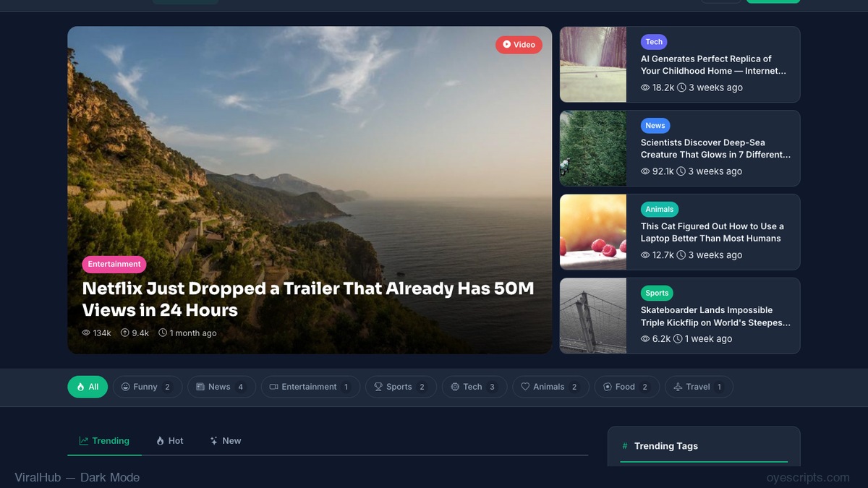The width and height of the screenshot is (868, 488).
Task: Click the food icon in Food pill
Action: tap(608, 387)
